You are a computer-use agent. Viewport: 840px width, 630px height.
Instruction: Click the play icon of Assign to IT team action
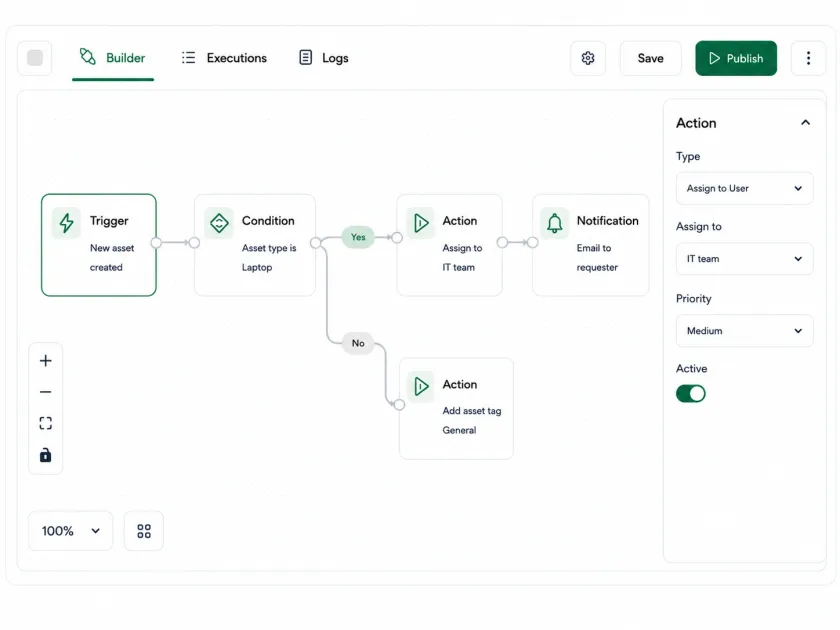coord(421,223)
